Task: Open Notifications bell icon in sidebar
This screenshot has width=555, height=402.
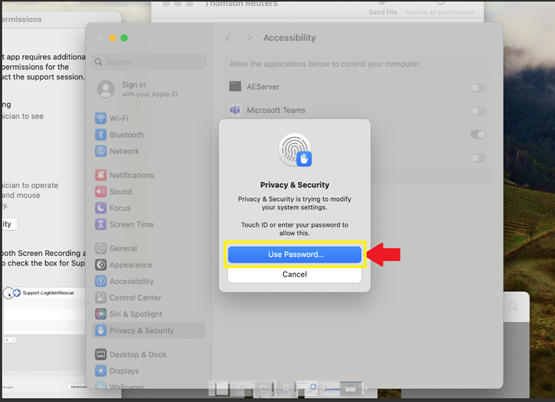Action: [101, 175]
